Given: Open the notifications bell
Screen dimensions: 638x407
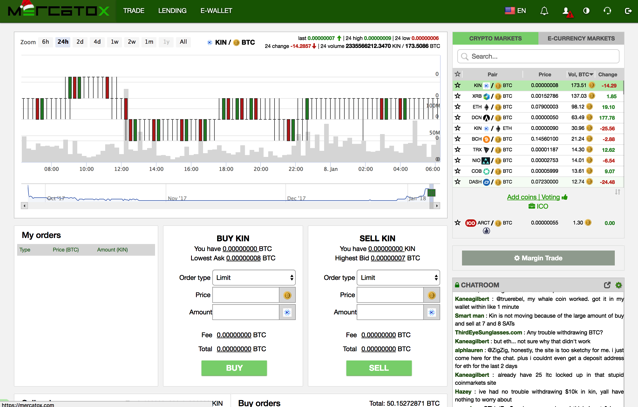Looking at the screenshot, I should pyautogui.click(x=544, y=11).
